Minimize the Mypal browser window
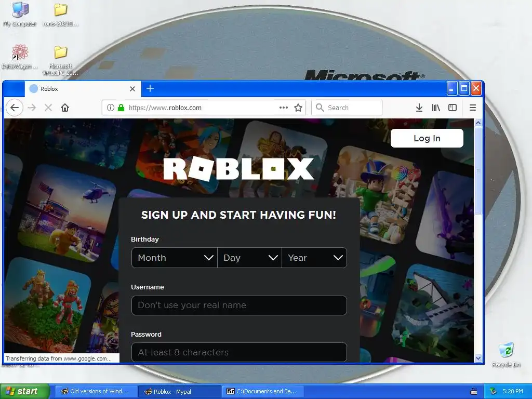 (451, 88)
